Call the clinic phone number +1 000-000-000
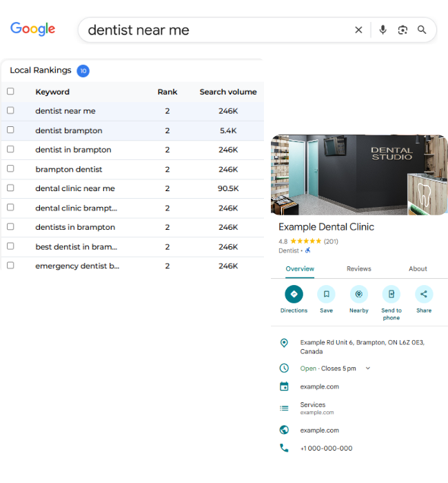 (x=326, y=448)
